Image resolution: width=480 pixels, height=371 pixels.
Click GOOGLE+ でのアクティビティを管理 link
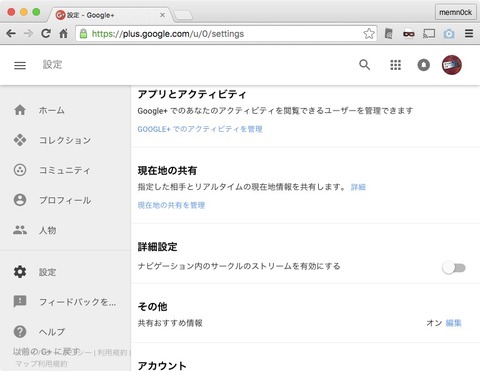(200, 129)
